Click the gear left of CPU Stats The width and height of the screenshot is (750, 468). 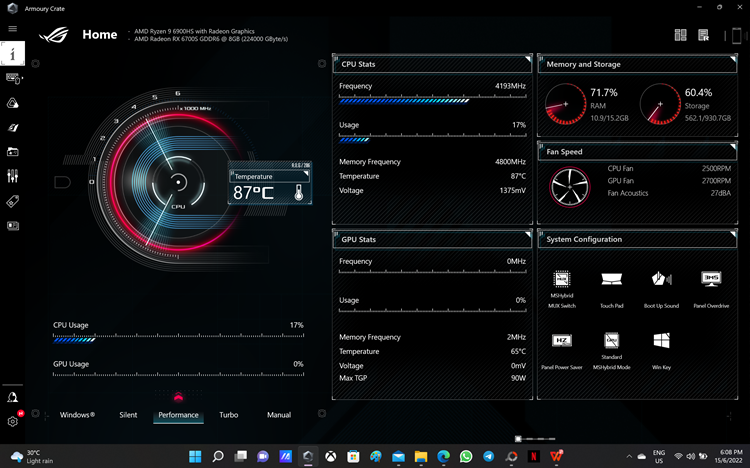[322, 63]
